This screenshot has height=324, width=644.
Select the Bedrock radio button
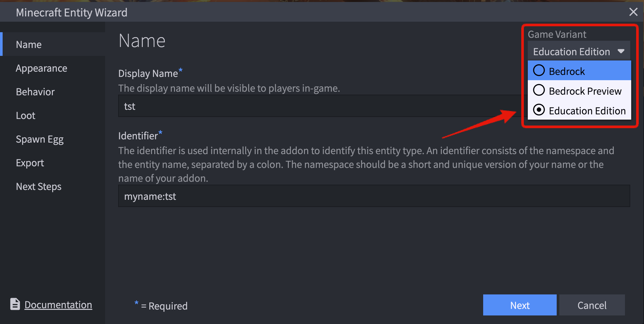(539, 71)
